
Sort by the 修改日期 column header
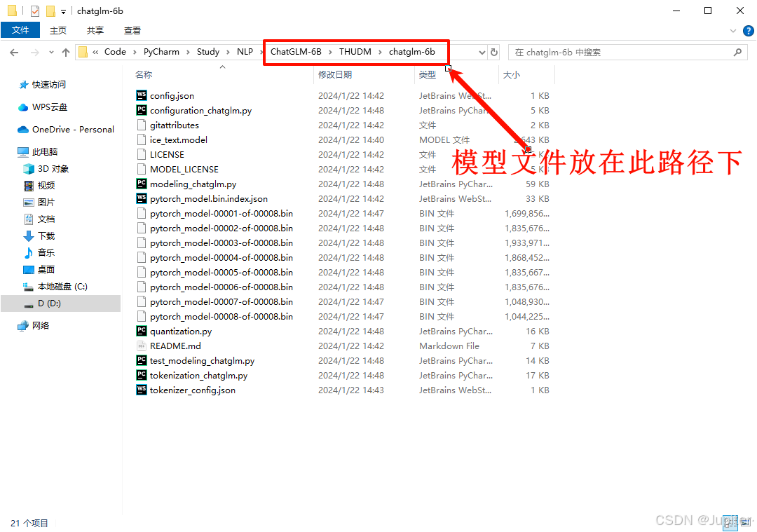click(x=334, y=74)
